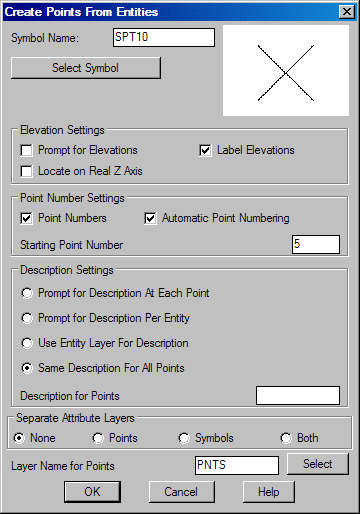The height and width of the screenshot is (514, 360).
Task: Enable Locate on Real Z Axis
Action: point(26,171)
